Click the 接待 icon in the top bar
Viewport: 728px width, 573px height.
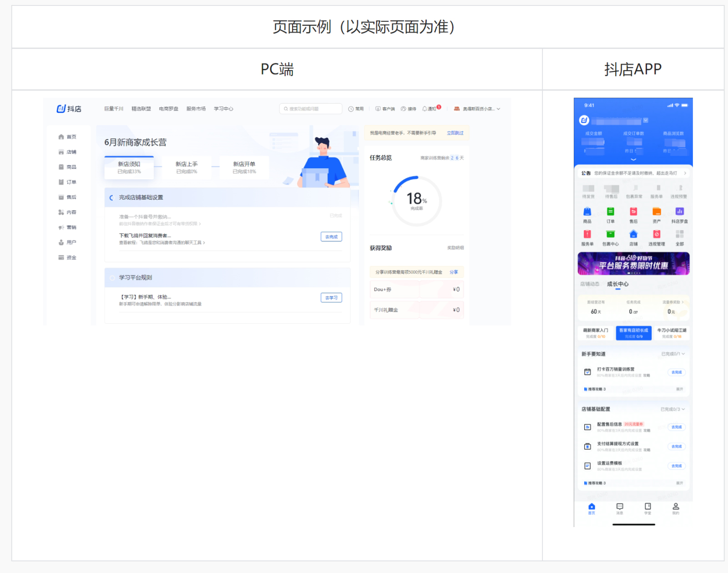coord(410,109)
